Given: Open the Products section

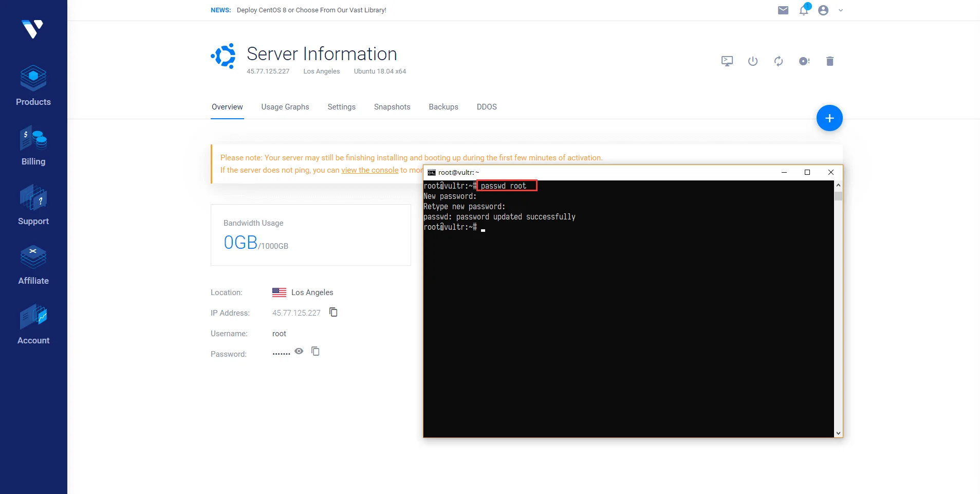Looking at the screenshot, I should pyautogui.click(x=33, y=86).
